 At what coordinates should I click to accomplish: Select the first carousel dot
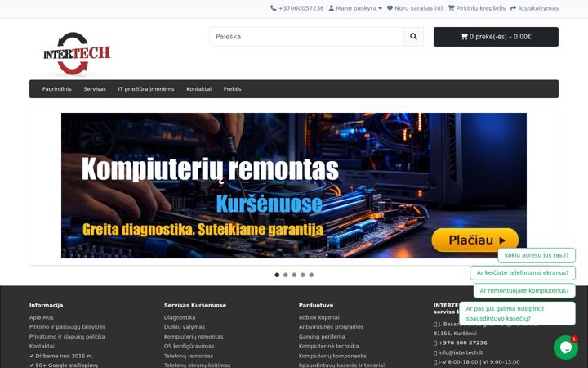point(277,275)
